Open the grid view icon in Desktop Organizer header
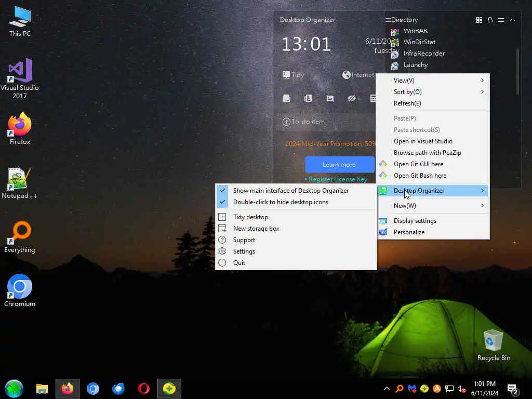Image resolution: width=532 pixels, height=399 pixels. pyautogui.click(x=479, y=20)
